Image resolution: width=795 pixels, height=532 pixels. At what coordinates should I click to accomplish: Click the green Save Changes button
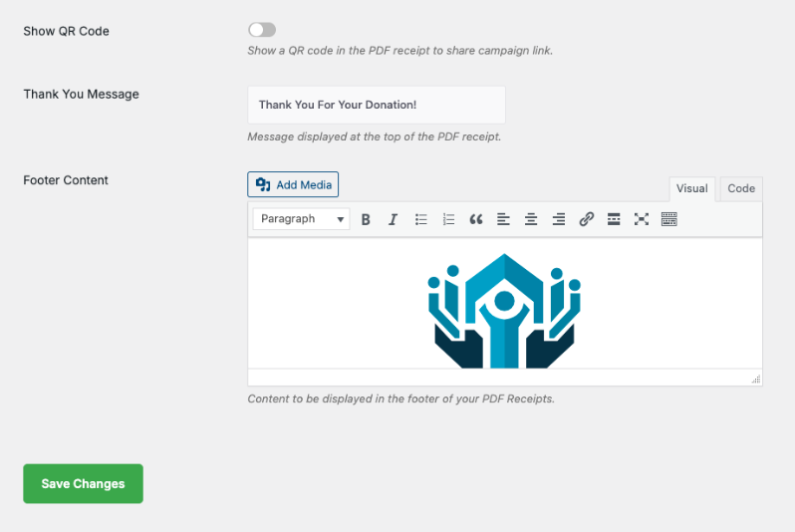click(83, 484)
